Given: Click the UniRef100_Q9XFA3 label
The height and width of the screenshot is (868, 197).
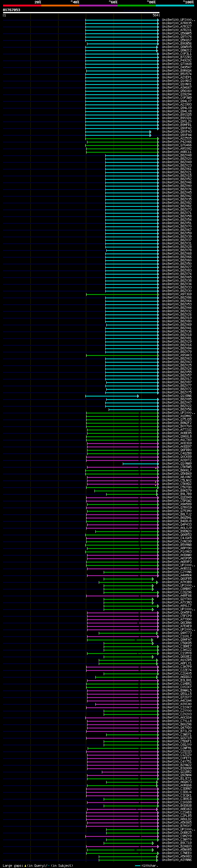Looking at the screenshot, I should (x=176, y=132).
